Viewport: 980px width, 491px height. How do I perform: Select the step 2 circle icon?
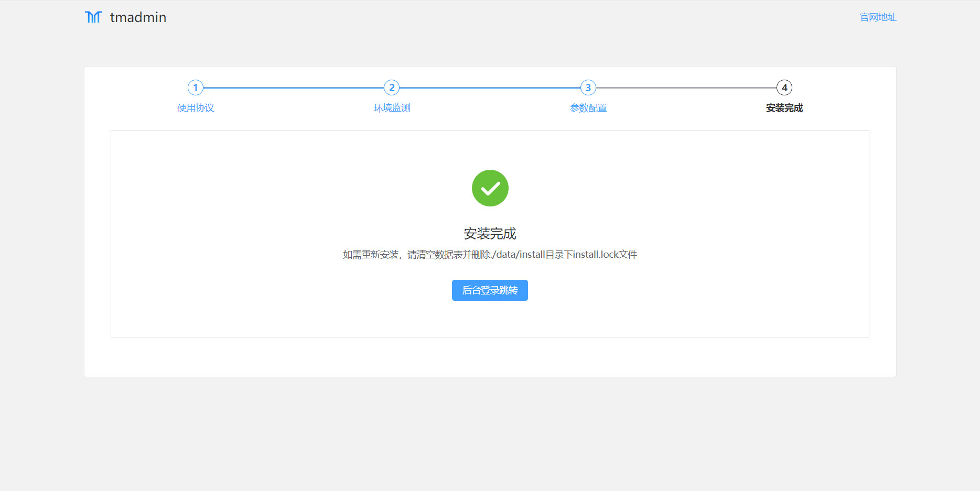coord(392,88)
